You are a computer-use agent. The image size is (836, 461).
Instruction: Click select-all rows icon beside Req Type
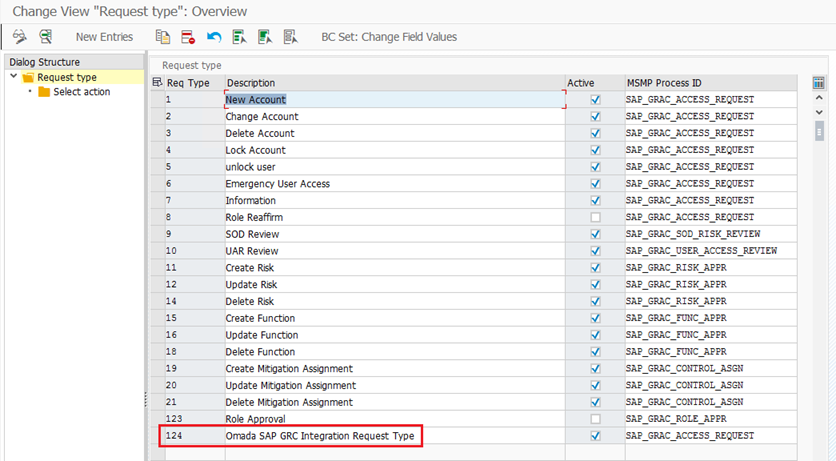tap(157, 83)
